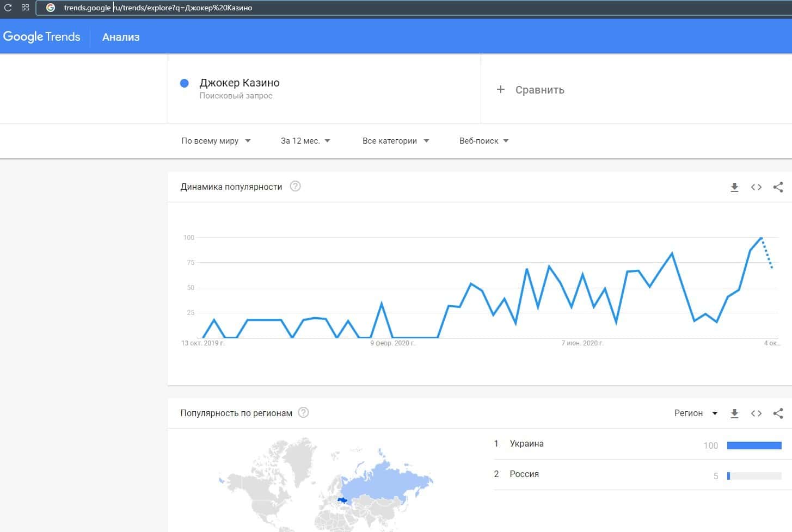This screenshot has height=532, width=792.
Task: Share the popularity dynamics chart
Action: click(778, 187)
